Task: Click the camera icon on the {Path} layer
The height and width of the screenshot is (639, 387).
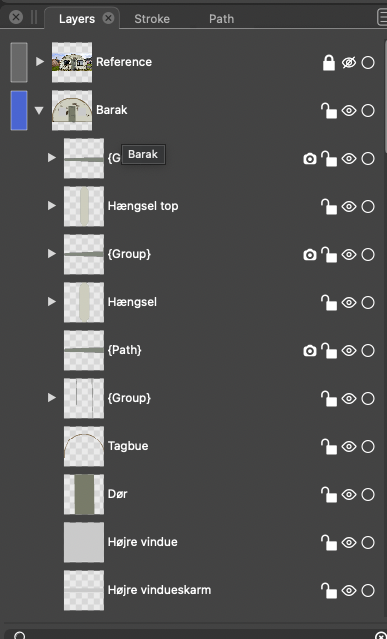Action: click(310, 350)
